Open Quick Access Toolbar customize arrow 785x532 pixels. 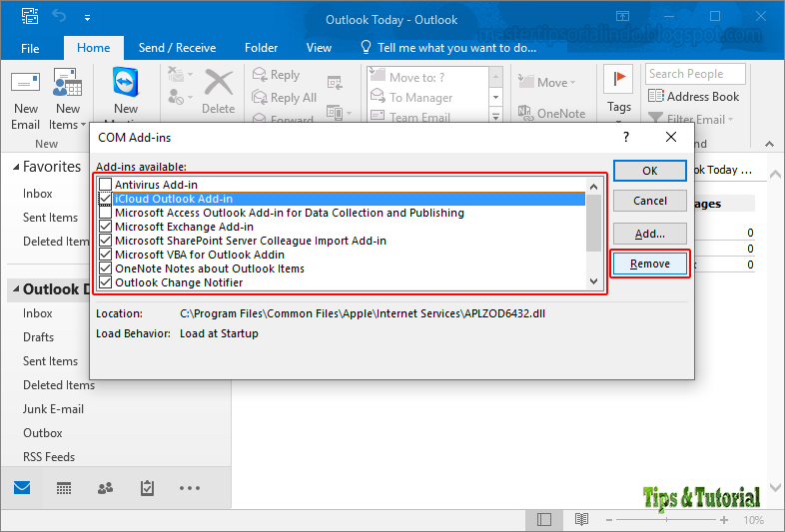click(x=88, y=18)
